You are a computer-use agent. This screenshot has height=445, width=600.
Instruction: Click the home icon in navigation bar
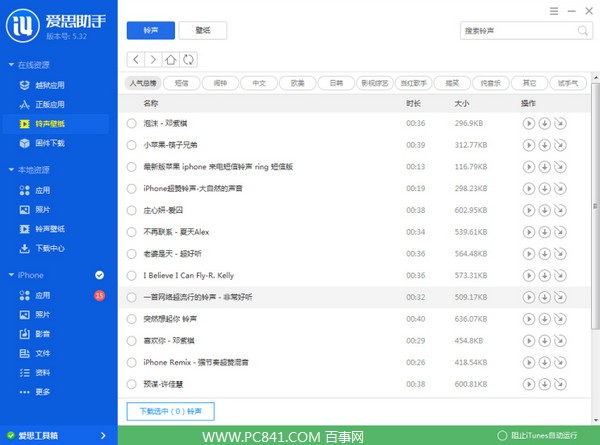click(171, 60)
